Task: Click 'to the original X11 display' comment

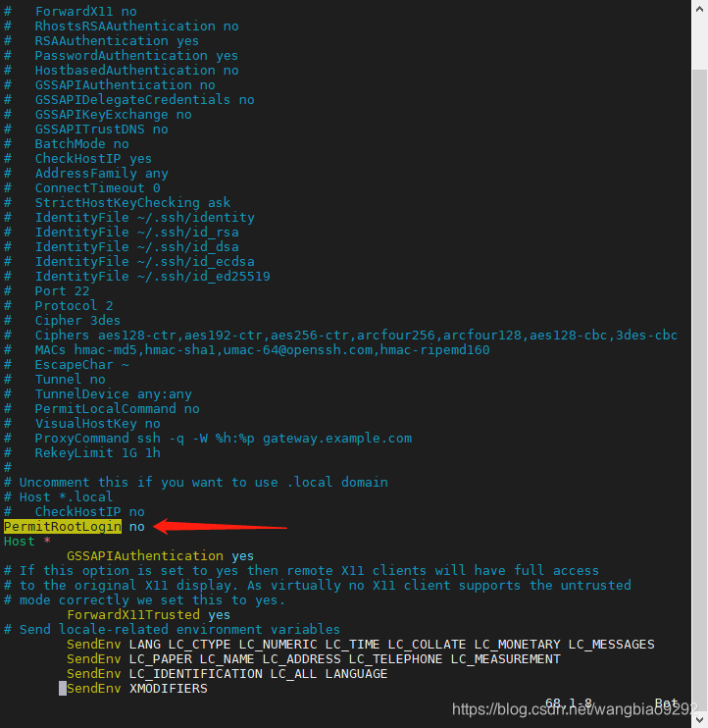Action: pos(318,585)
